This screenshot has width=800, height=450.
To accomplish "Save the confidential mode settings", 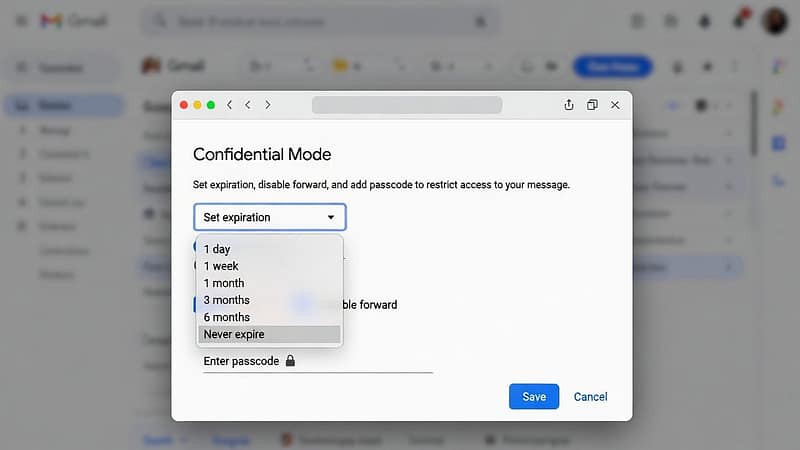I will pos(534,396).
